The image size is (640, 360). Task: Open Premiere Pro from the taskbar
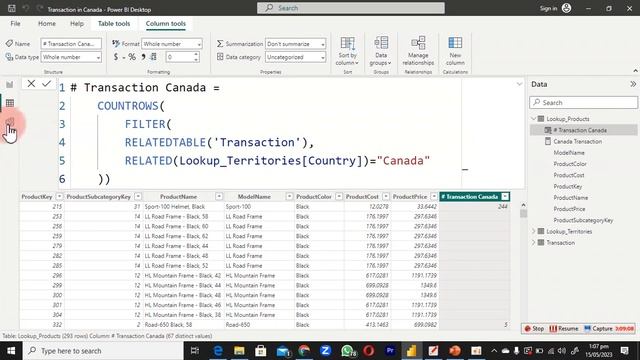390,351
